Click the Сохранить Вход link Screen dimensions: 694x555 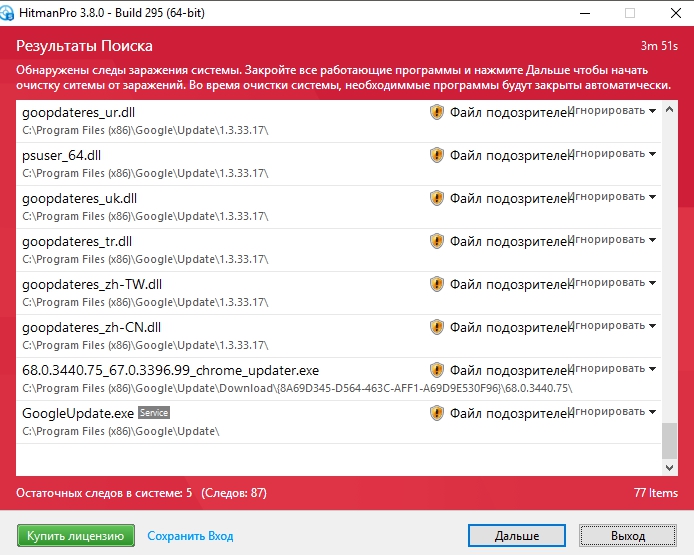[190, 536]
